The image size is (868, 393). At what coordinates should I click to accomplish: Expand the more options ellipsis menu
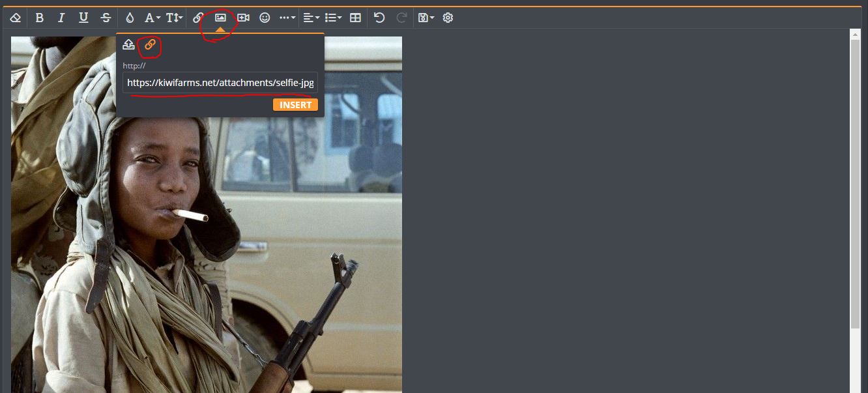(x=287, y=18)
